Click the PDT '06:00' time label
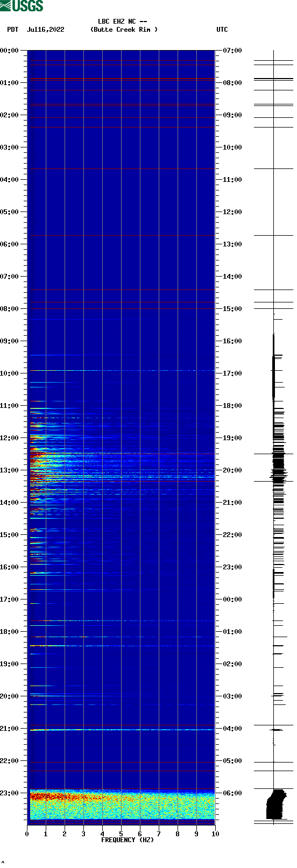Viewport: 297px width, 868px height. tap(9, 244)
